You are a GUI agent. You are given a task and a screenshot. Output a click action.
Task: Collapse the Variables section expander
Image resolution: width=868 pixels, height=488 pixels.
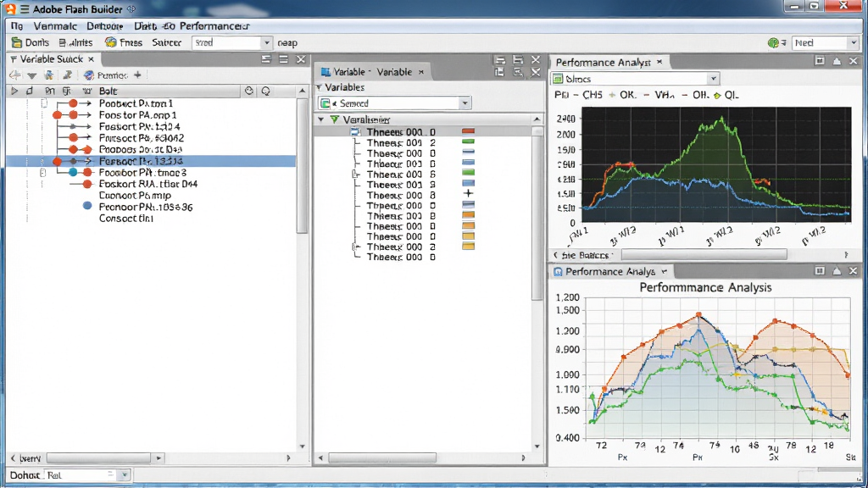pyautogui.click(x=319, y=87)
